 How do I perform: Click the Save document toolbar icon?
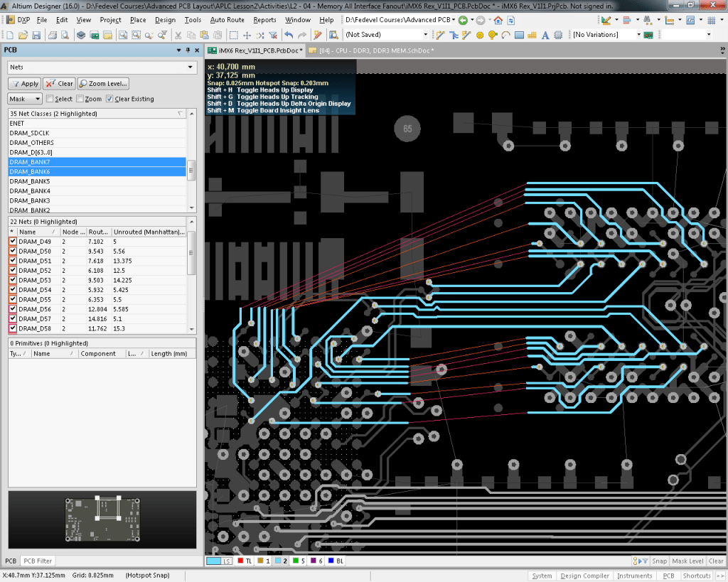pos(36,35)
